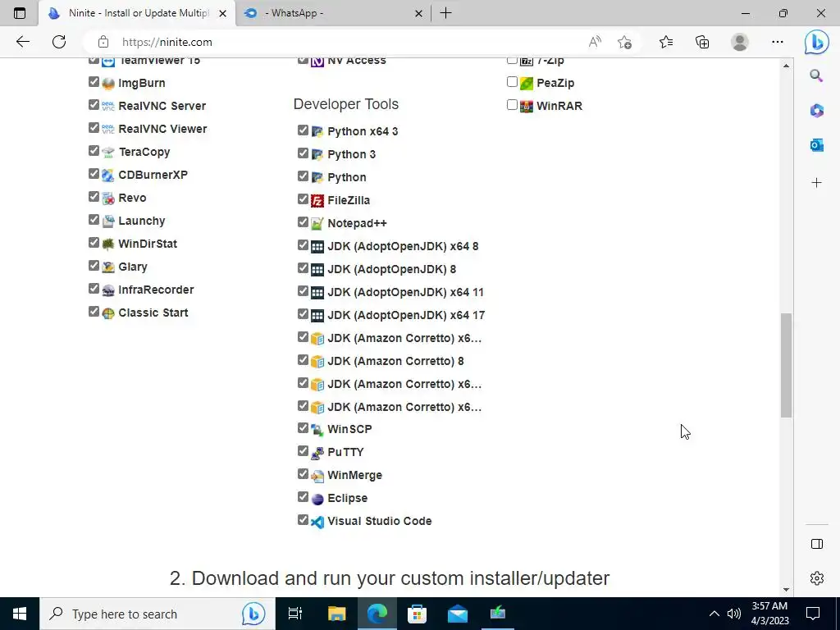Click the Classic Start shell icon
The height and width of the screenshot is (630, 840).
click(108, 313)
